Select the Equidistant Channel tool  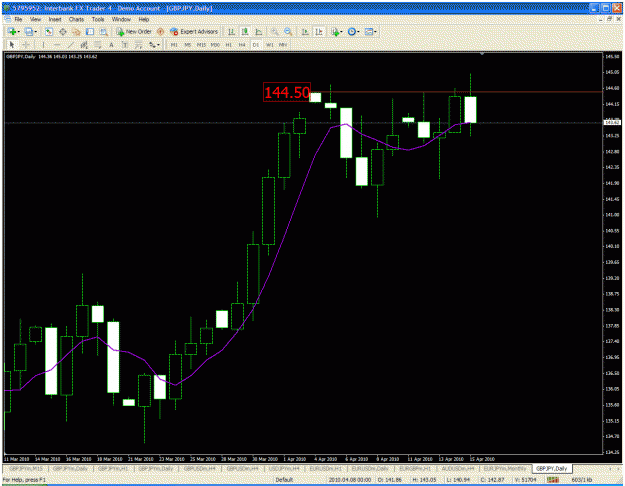pyautogui.click(x=84, y=45)
